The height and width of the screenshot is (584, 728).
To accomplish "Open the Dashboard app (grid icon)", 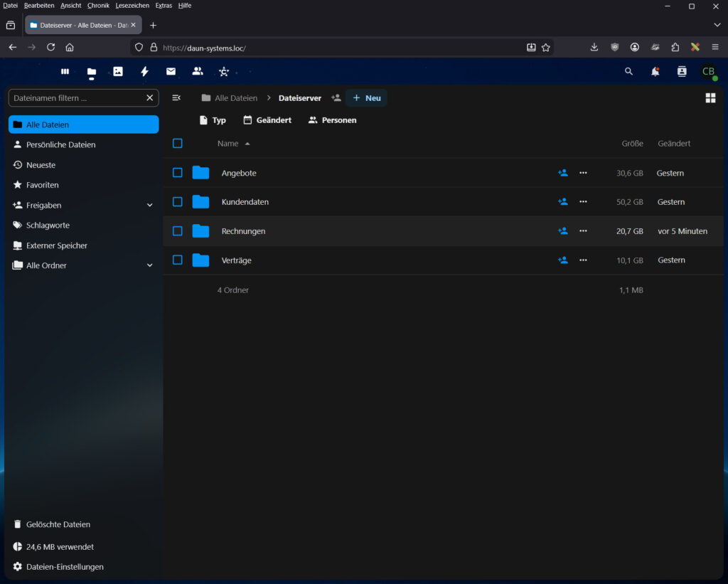I will click(x=65, y=71).
